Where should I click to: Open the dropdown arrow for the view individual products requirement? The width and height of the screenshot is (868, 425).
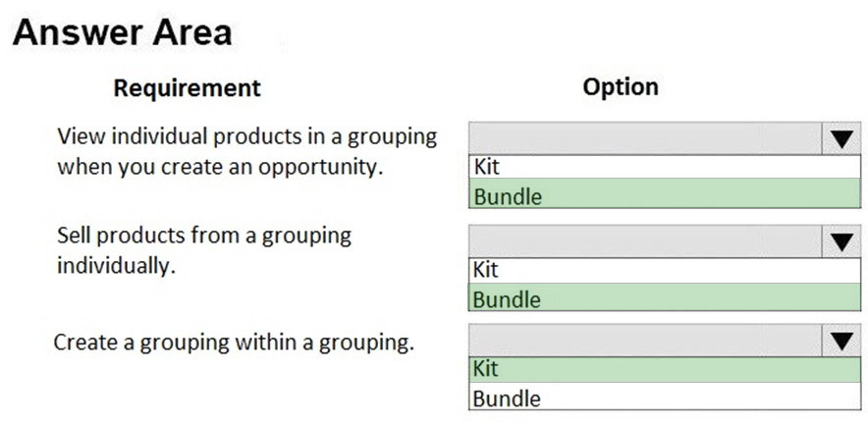pos(841,138)
